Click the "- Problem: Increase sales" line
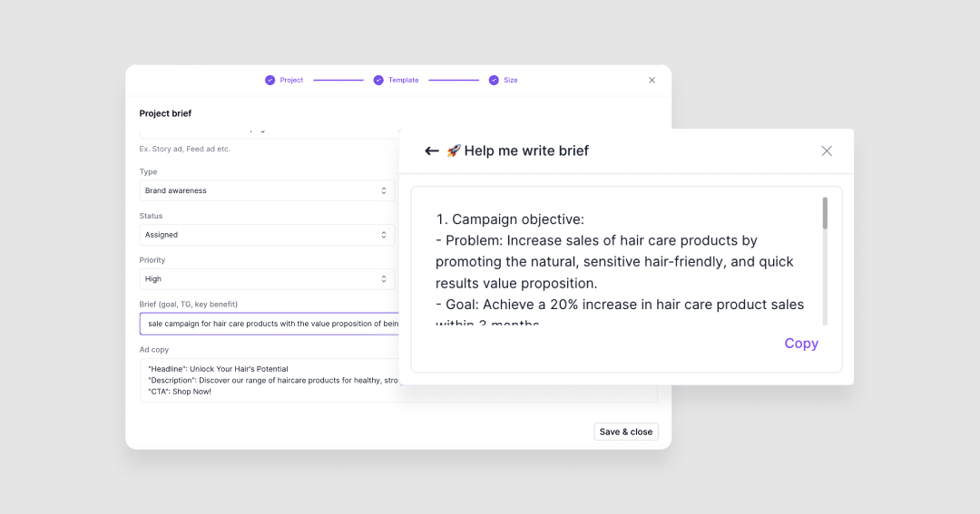The image size is (980, 514). coord(596,240)
